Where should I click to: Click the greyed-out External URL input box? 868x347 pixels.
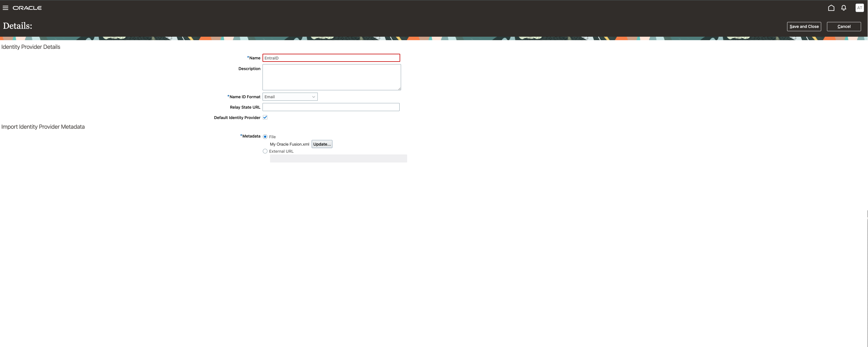click(338, 158)
